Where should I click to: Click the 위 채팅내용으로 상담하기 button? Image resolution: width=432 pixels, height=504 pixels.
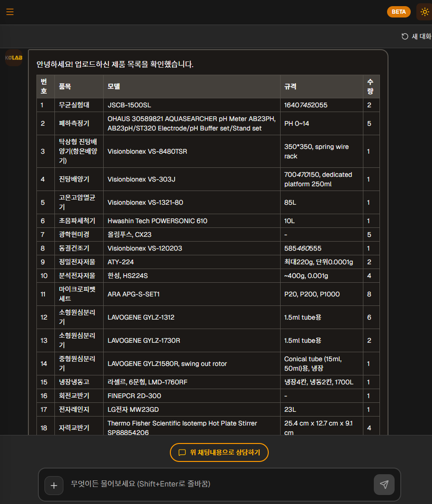tap(219, 452)
